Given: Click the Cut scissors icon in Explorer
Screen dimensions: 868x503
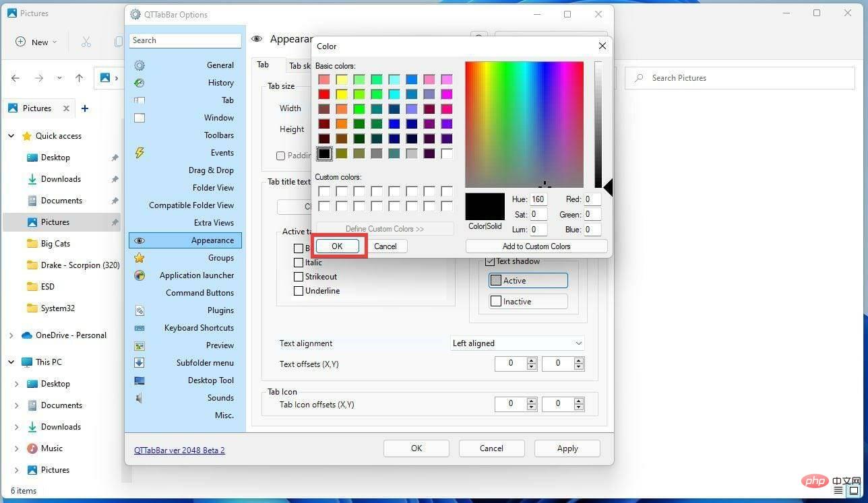Looking at the screenshot, I should pyautogui.click(x=86, y=42).
